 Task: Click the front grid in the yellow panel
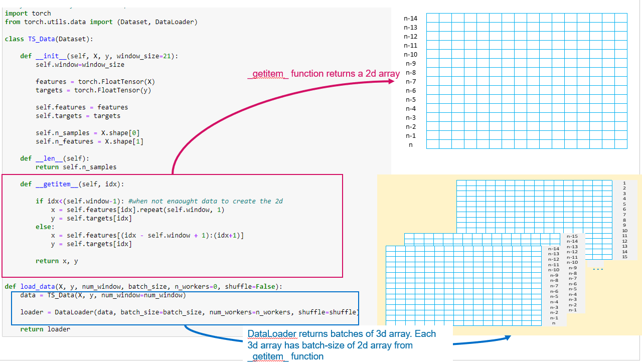pos(463,285)
